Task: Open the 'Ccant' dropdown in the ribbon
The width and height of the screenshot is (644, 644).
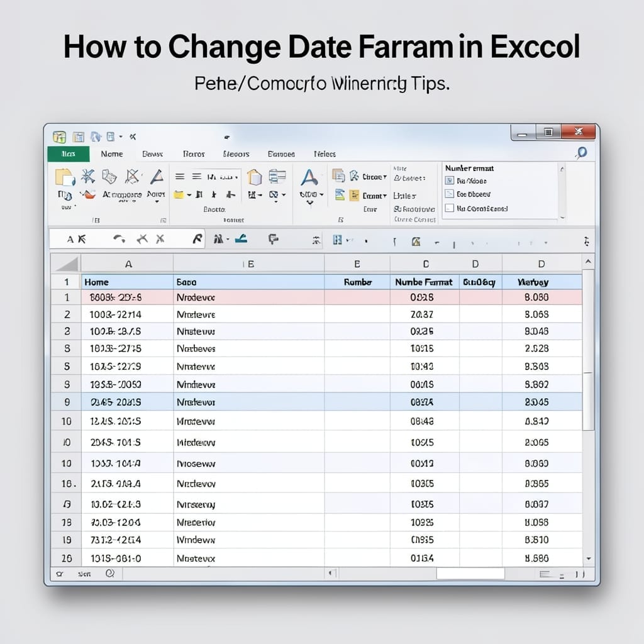Action: coord(375,196)
